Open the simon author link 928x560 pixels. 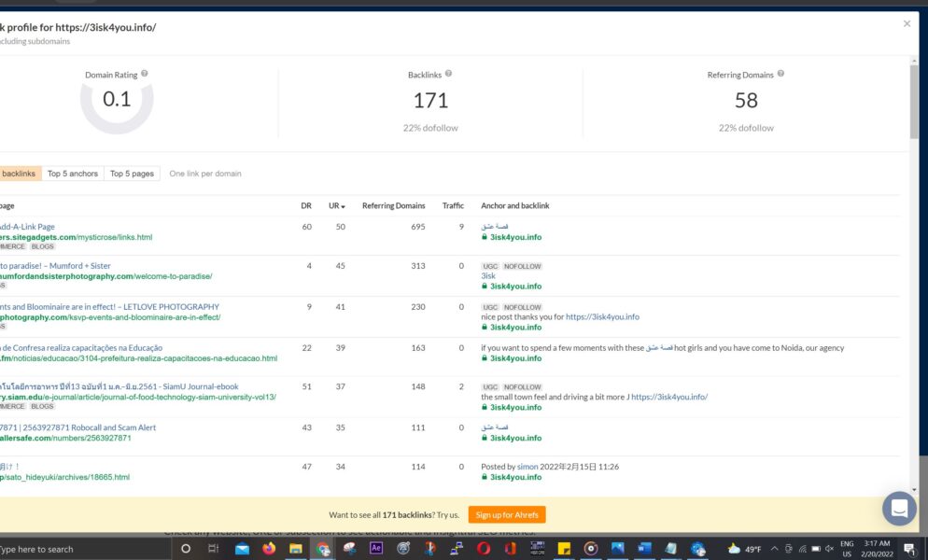527,467
